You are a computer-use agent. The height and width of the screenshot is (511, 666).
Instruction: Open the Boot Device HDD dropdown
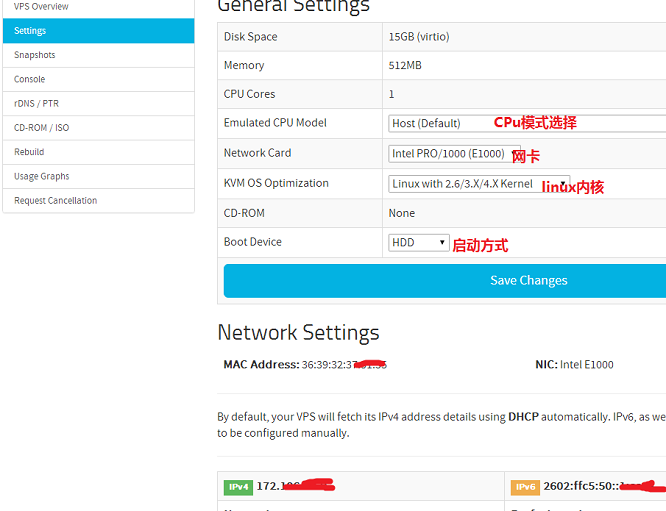(418, 242)
